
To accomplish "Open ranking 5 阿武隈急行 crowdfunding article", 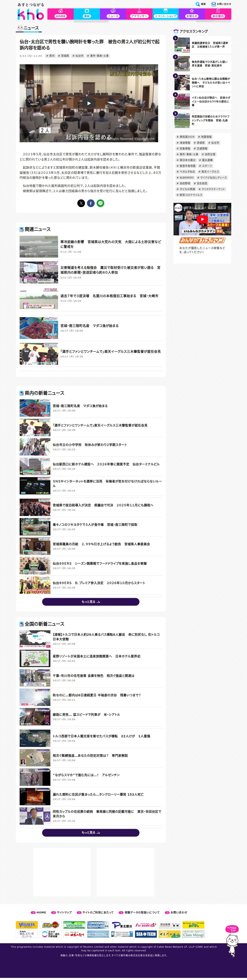I will tap(202, 120).
